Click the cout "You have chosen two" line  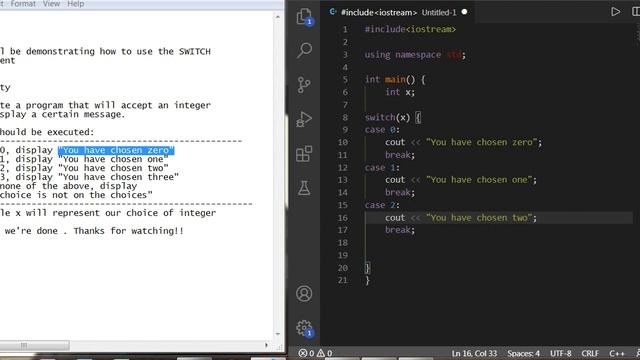coord(461,218)
